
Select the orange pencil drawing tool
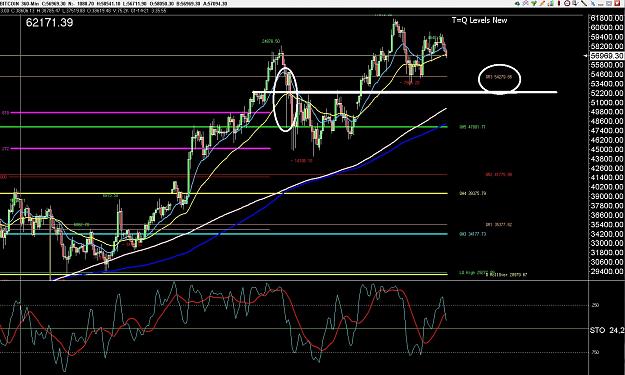coord(542,3)
